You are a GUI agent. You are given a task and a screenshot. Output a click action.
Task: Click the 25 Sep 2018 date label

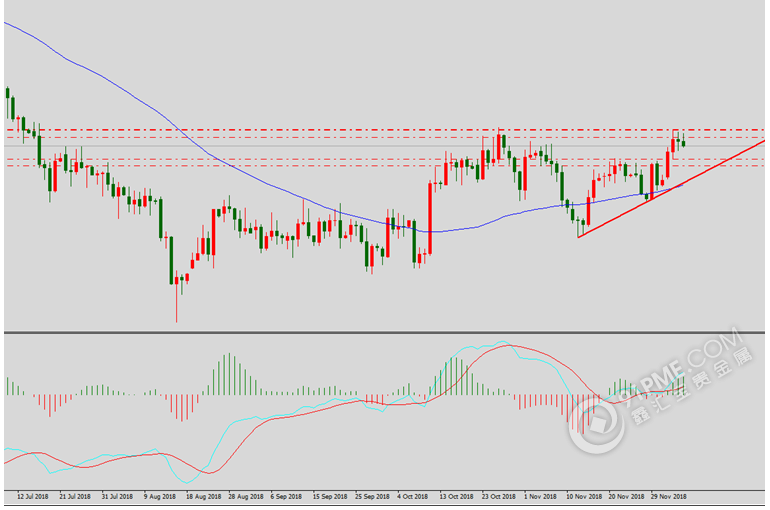[x=372, y=496]
